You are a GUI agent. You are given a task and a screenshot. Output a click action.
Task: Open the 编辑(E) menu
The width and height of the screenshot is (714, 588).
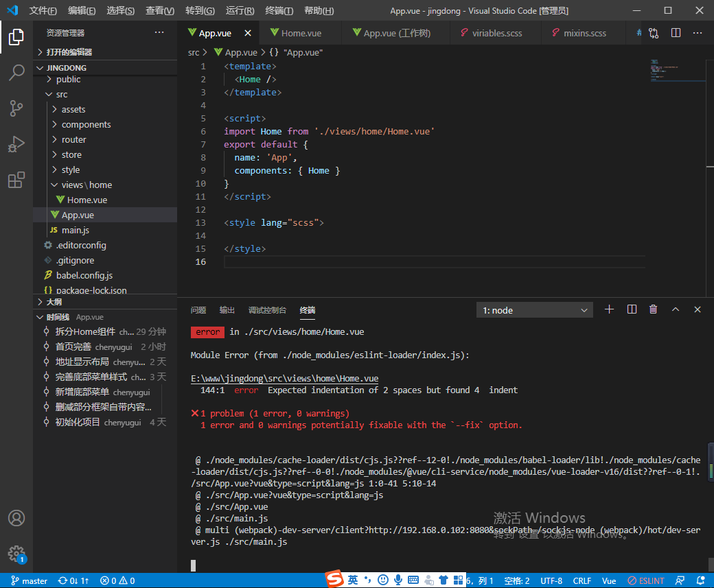click(82, 10)
